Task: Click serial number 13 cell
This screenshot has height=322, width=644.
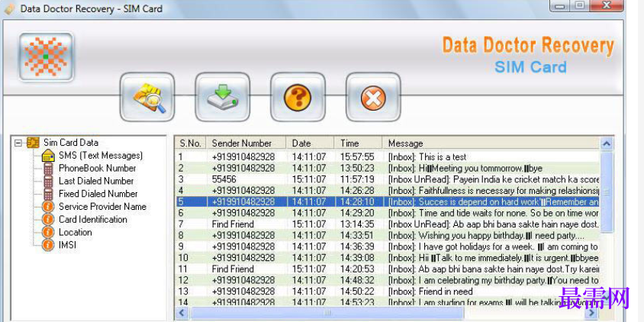Action: click(x=183, y=291)
